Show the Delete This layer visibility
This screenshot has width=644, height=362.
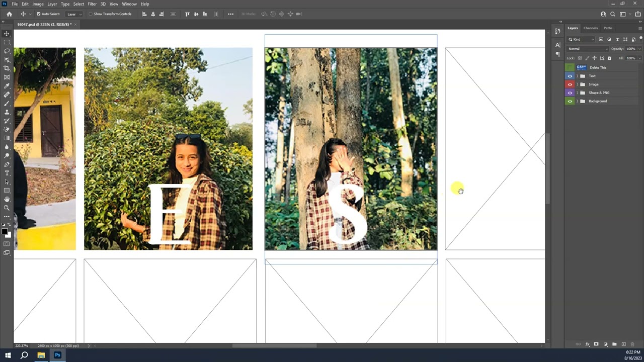[x=570, y=67]
